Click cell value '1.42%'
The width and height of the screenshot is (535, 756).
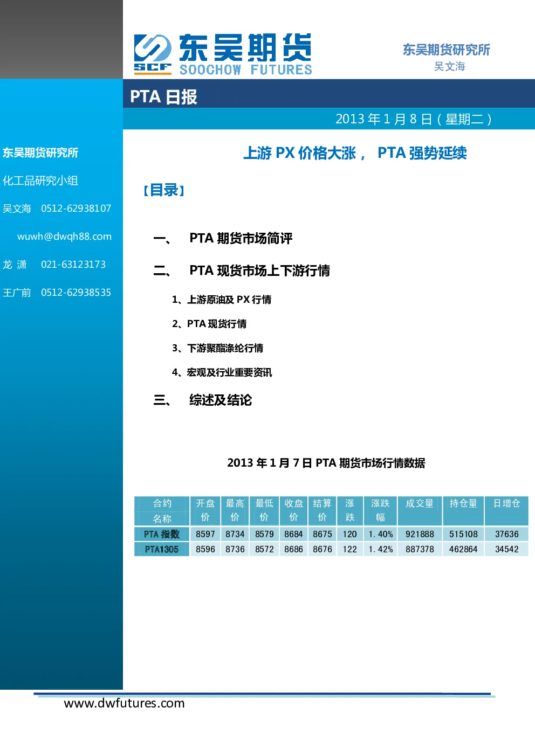[x=381, y=549]
